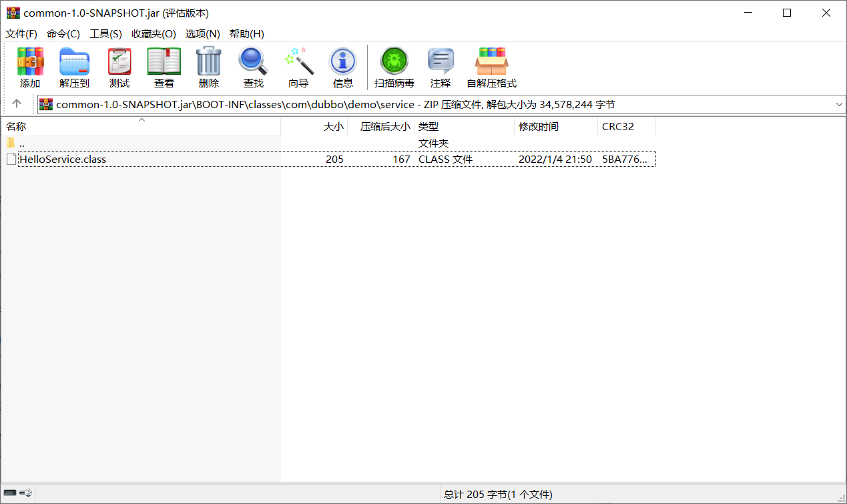Maximize the WinRAR window
Viewport: 847px width, 504px height.
(787, 13)
